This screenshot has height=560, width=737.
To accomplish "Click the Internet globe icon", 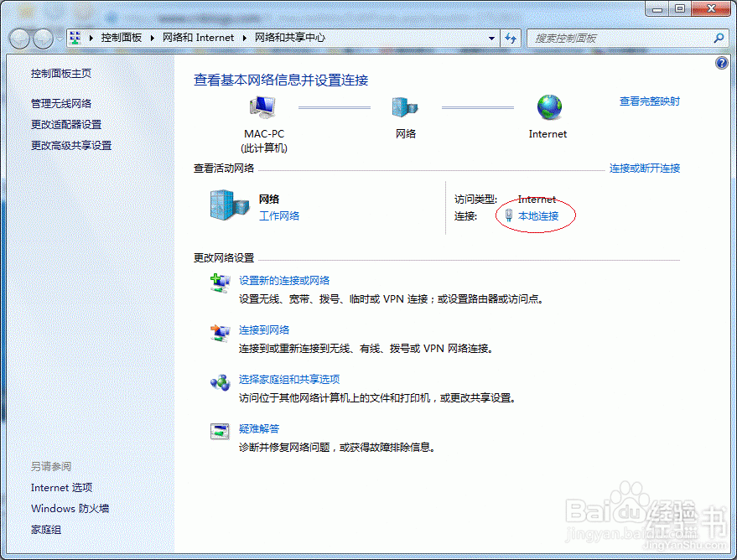I will tap(548, 106).
